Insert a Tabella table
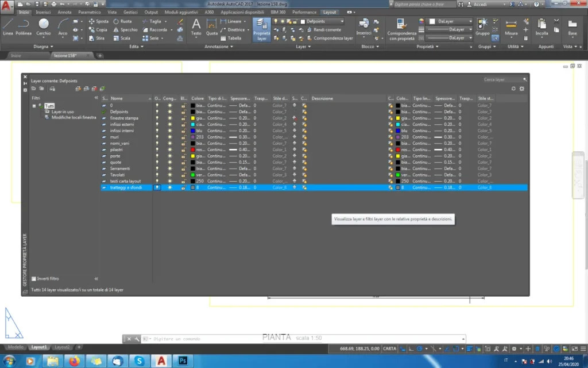The height and width of the screenshot is (368, 588). tap(231, 38)
